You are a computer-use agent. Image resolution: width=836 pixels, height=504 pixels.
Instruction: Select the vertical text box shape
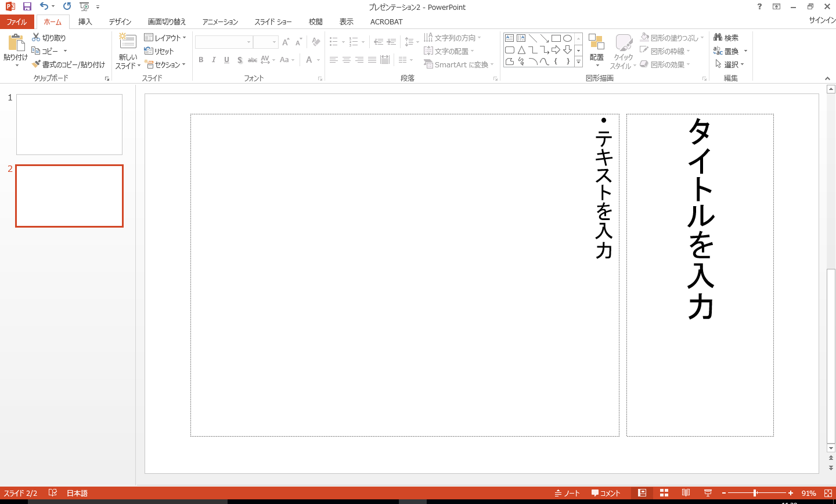click(521, 38)
